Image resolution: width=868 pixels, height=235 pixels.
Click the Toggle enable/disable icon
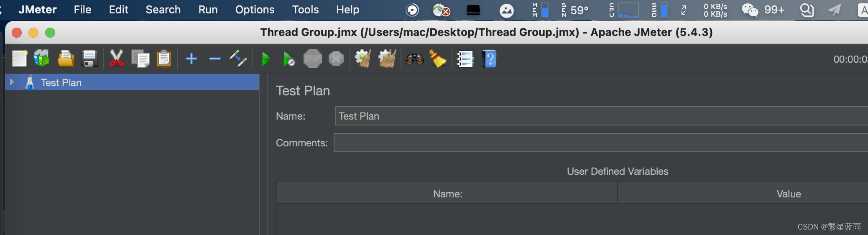(x=238, y=59)
